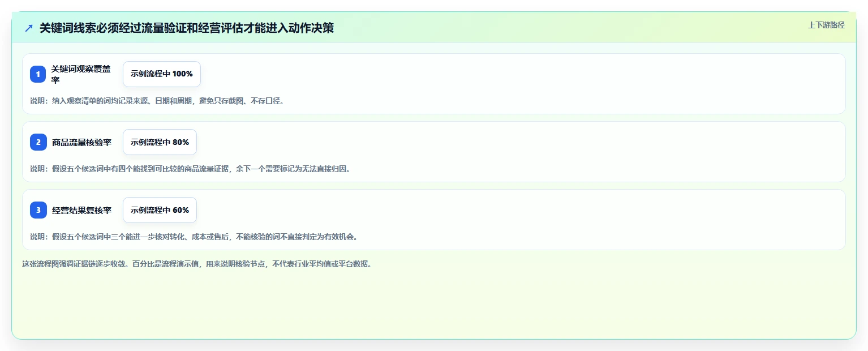The width and height of the screenshot is (868, 351).
Task: Click the arrow icon beside the header title
Action: pos(29,28)
